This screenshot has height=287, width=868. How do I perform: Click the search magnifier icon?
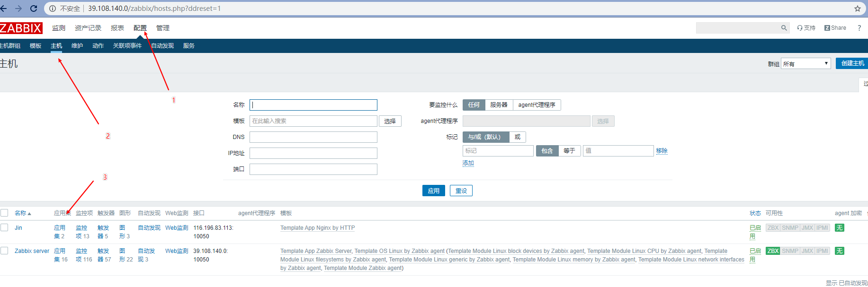[x=784, y=28]
